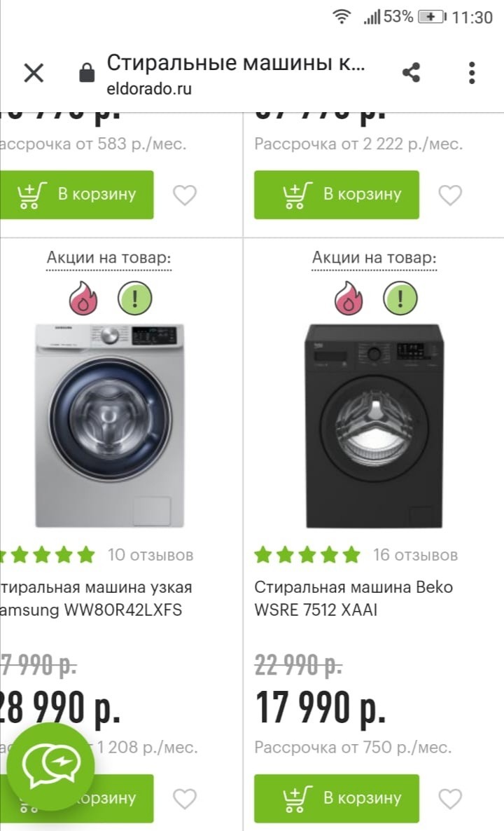Tap the fire promo icon above Samsung washer

[x=83, y=298]
